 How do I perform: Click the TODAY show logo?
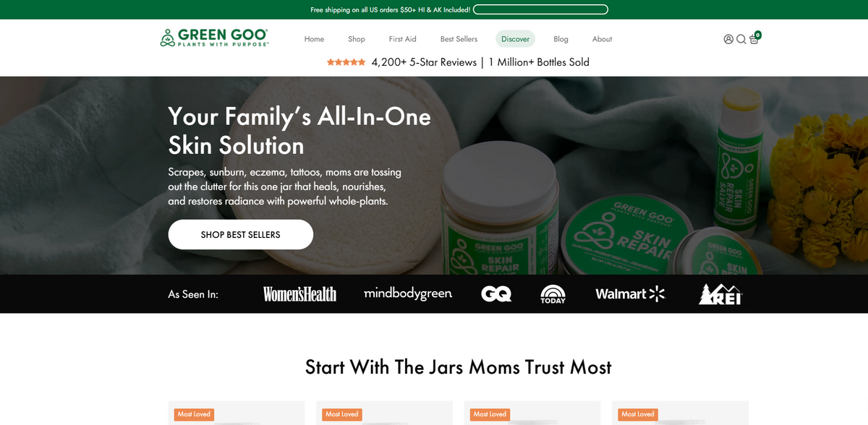click(x=553, y=294)
